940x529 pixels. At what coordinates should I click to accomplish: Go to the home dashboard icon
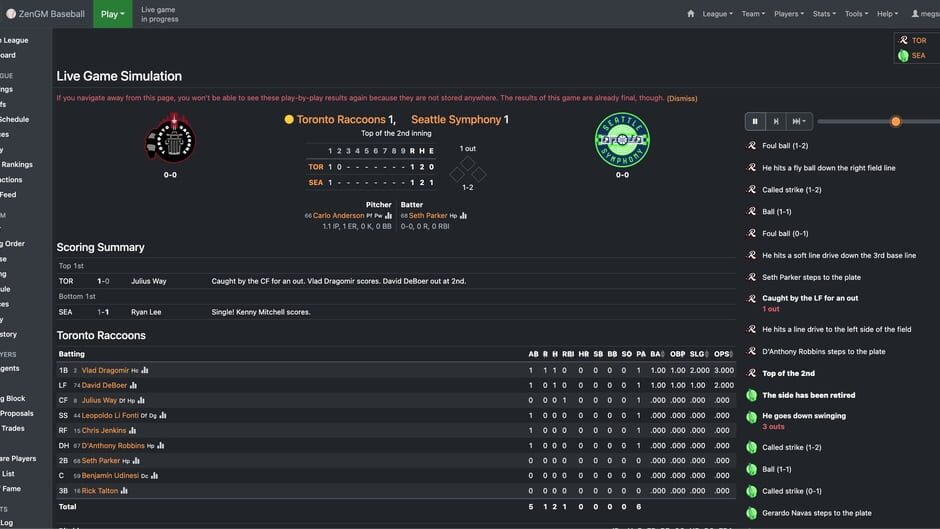pos(690,14)
